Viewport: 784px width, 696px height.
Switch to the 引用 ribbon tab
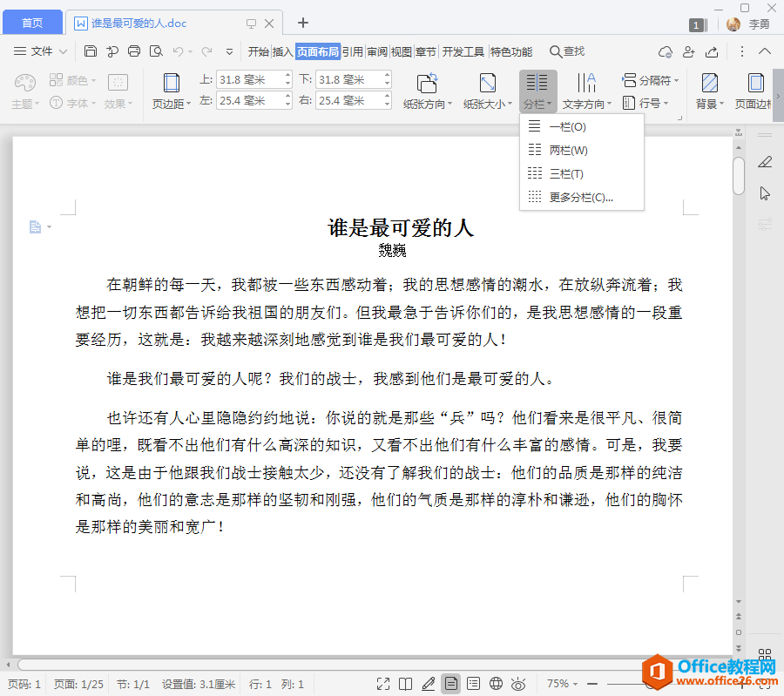[x=353, y=51]
